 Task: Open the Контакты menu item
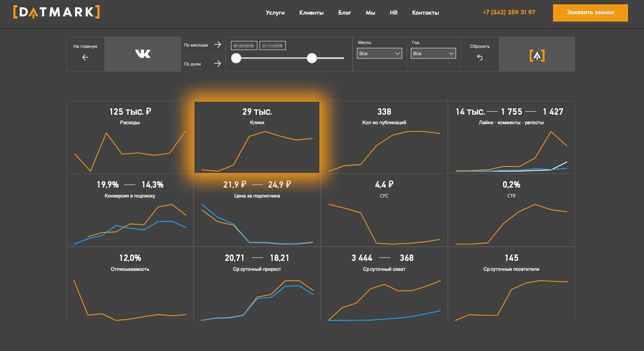click(x=425, y=13)
